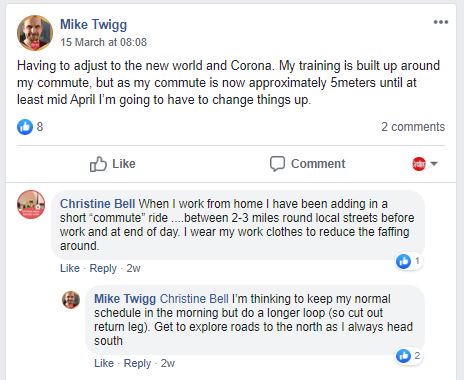This screenshot has width=464, height=380.
Task: Like Christine Bell's comment
Action: point(70,268)
